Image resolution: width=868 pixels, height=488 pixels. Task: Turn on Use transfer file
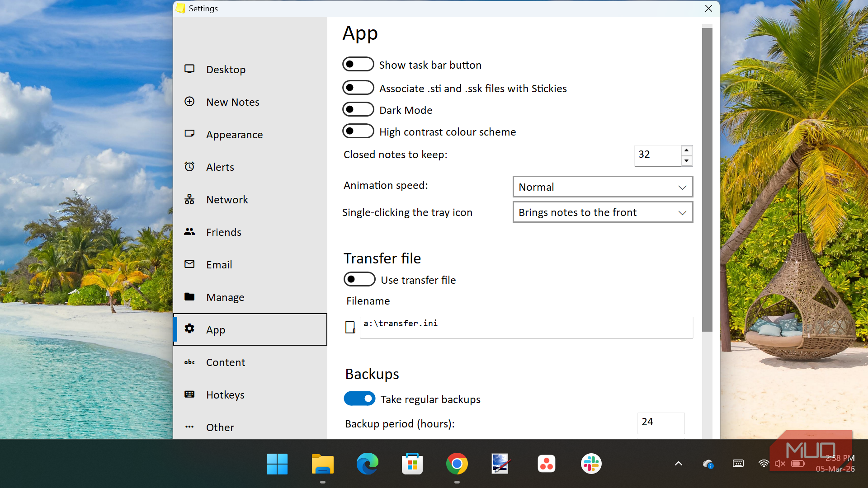tap(359, 279)
